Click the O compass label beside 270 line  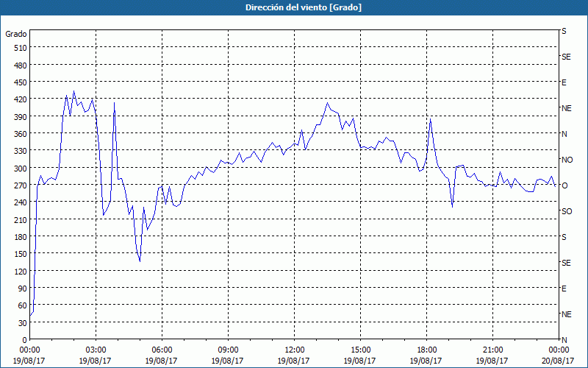[564, 185]
